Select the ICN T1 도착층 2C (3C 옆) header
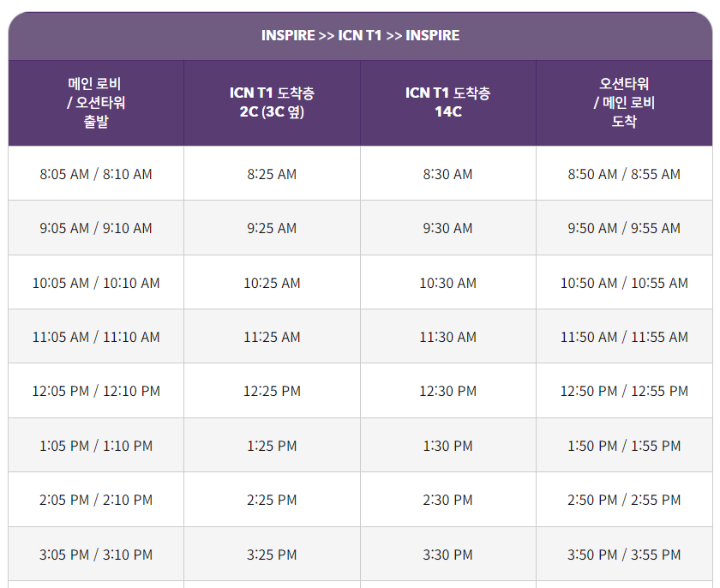This screenshot has width=720, height=588. (272, 103)
